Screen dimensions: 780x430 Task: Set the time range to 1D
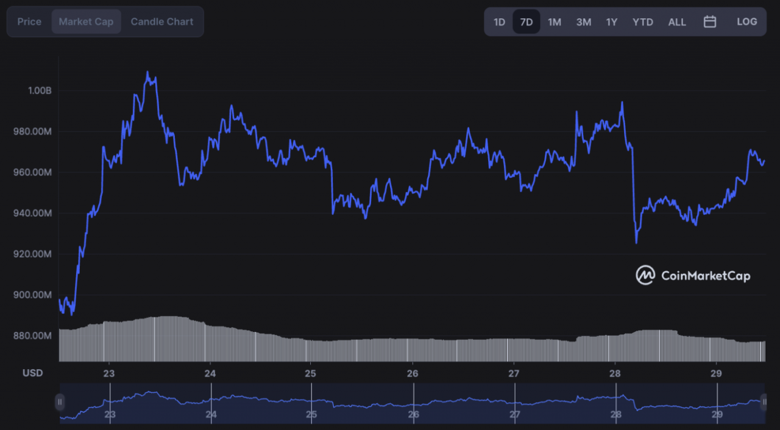(x=499, y=21)
